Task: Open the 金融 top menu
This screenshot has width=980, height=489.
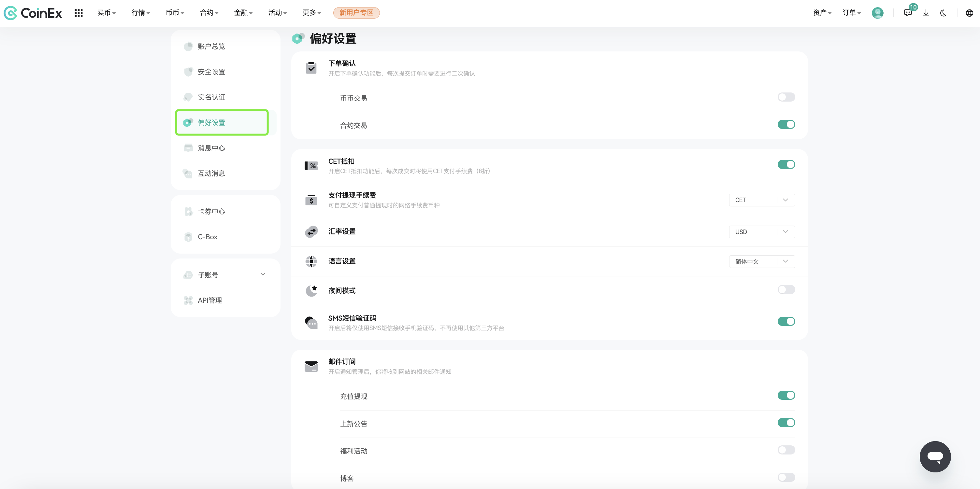Action: pyautogui.click(x=243, y=13)
